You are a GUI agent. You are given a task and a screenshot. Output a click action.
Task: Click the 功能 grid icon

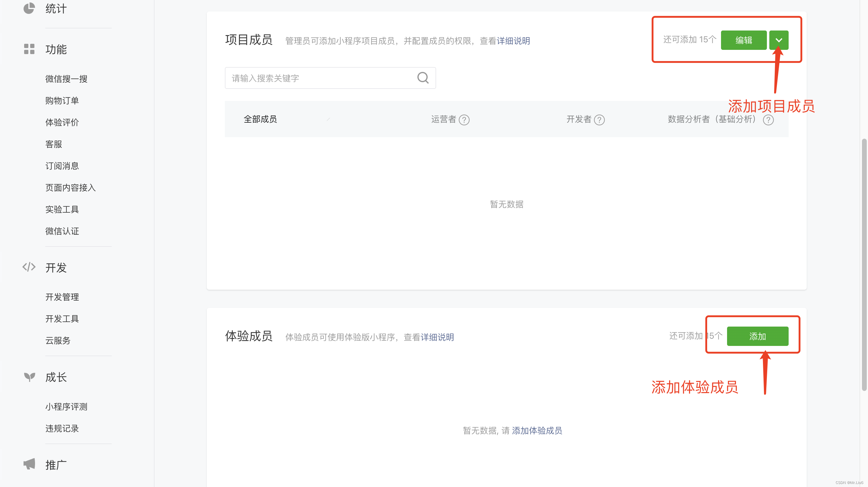[x=29, y=49]
